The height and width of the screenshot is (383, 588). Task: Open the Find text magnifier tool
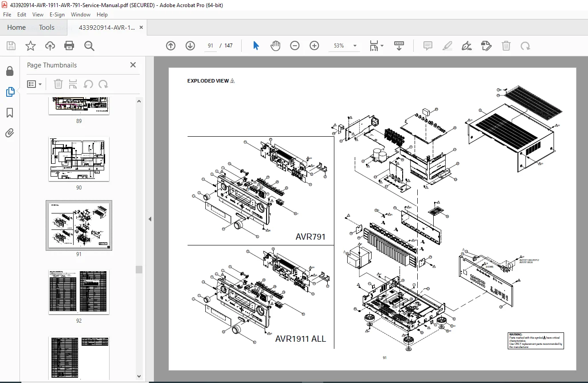(89, 46)
